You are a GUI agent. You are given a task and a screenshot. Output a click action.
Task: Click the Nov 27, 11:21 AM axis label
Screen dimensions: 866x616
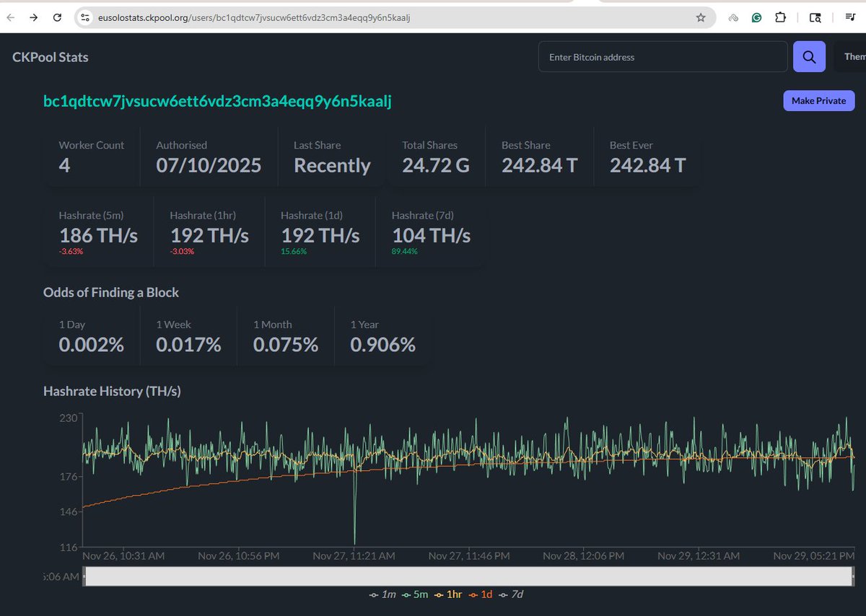[354, 556]
